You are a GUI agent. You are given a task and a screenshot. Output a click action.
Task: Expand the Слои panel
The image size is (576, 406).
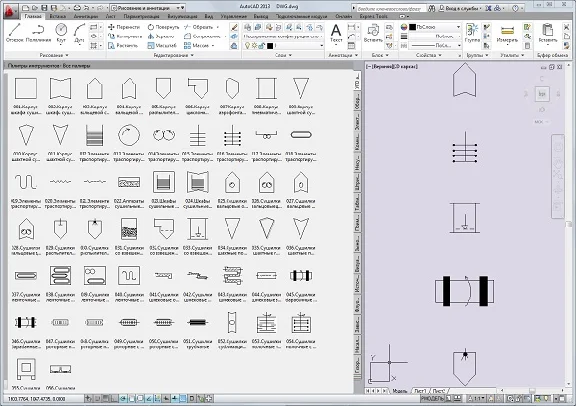click(x=283, y=55)
